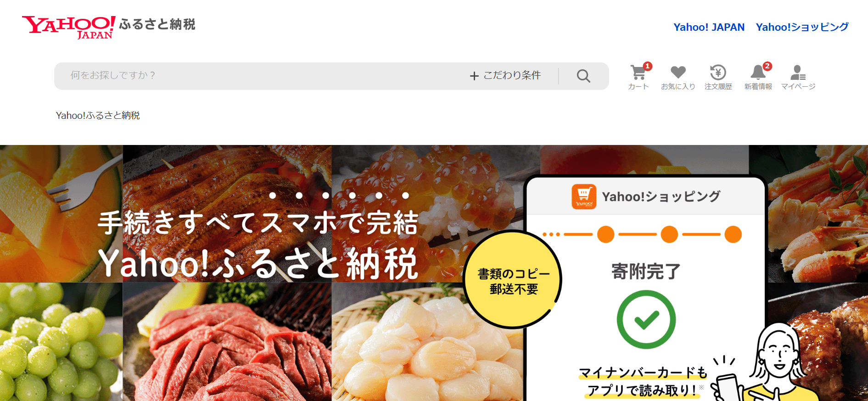The image size is (868, 401).
Task: Click the Yahoo!ふるさと納税 breadcrumb
Action: [98, 116]
